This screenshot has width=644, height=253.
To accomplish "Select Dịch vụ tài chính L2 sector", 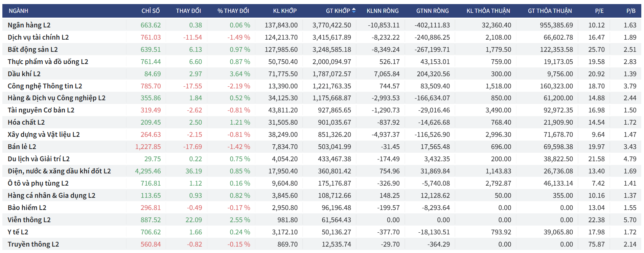I will pyautogui.click(x=38, y=37).
